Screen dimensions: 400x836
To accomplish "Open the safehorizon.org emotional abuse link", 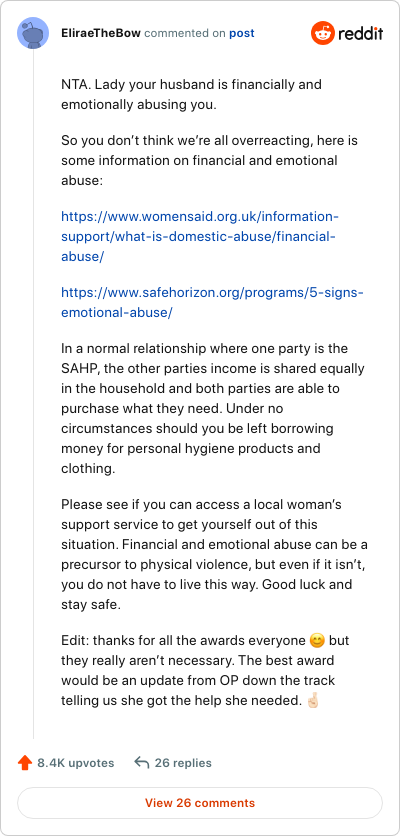I will (x=212, y=302).
